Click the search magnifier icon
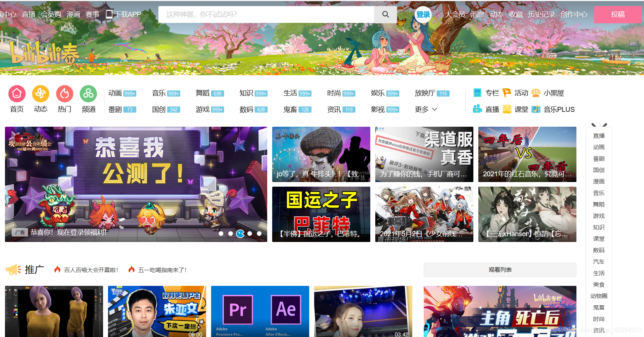The image size is (644, 337). (x=386, y=15)
